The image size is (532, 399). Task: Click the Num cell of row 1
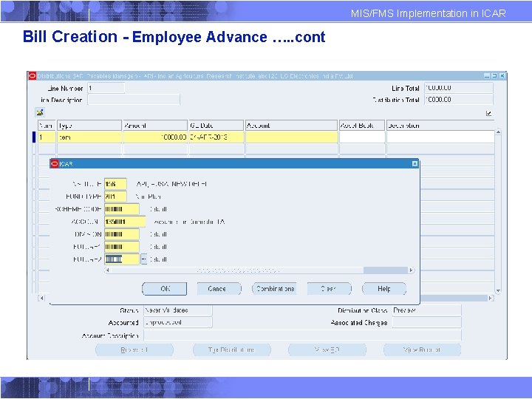(x=47, y=137)
